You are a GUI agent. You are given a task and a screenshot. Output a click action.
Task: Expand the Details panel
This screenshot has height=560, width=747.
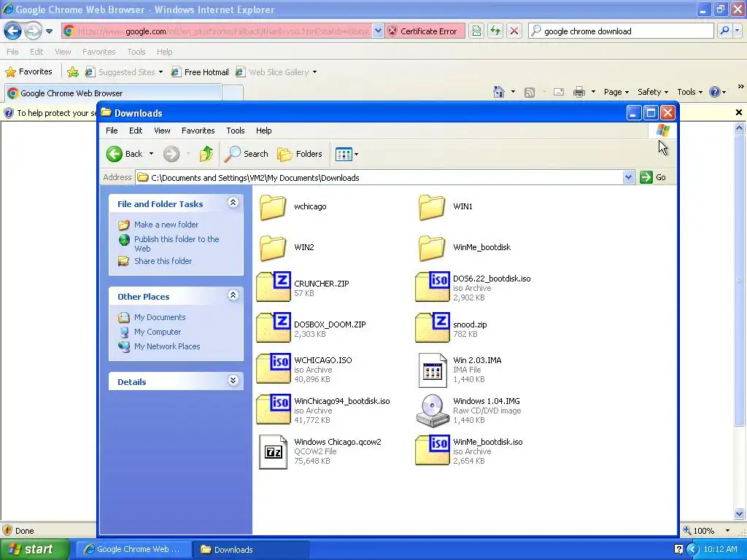(x=233, y=381)
